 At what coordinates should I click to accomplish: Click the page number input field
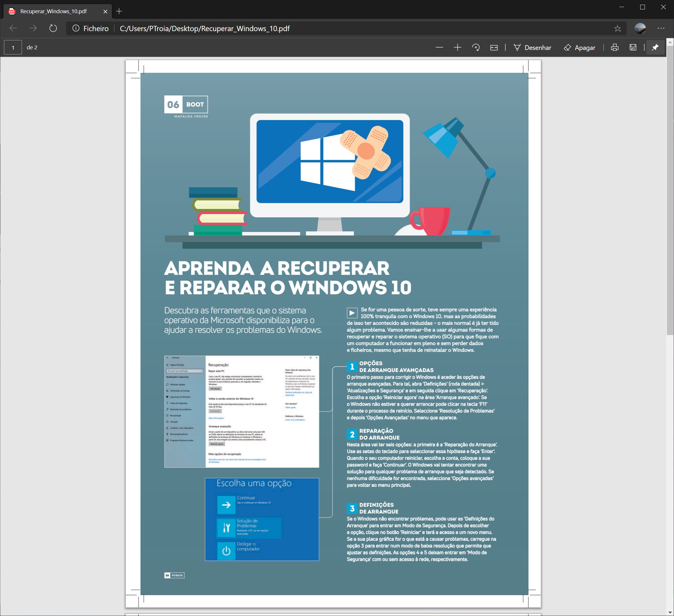coord(13,48)
